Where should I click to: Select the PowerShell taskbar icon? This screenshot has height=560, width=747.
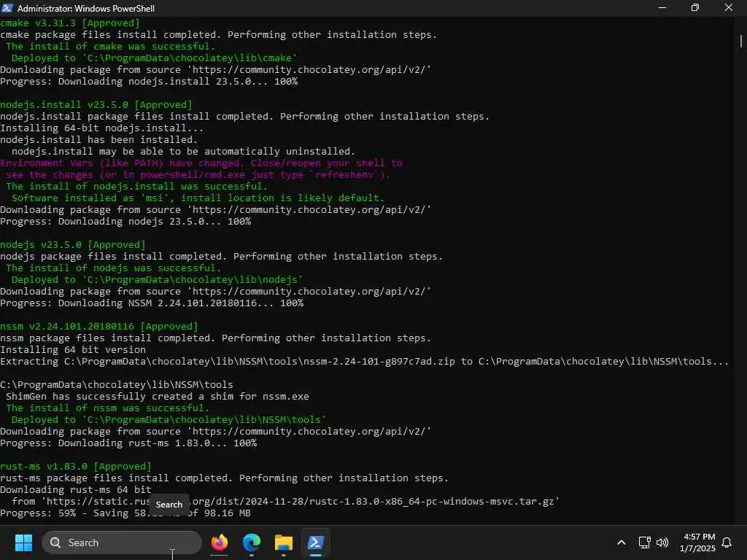[x=315, y=542]
